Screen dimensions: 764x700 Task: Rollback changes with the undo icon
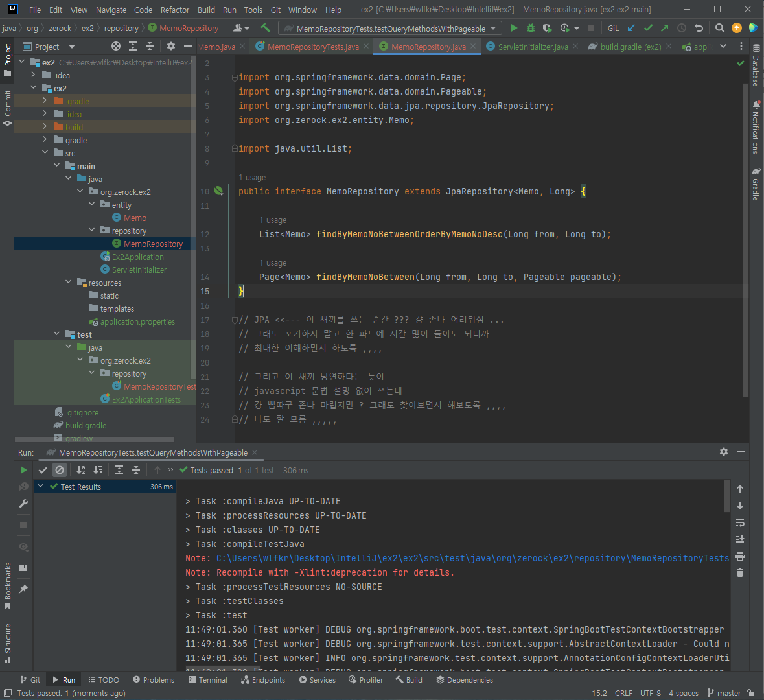click(699, 29)
